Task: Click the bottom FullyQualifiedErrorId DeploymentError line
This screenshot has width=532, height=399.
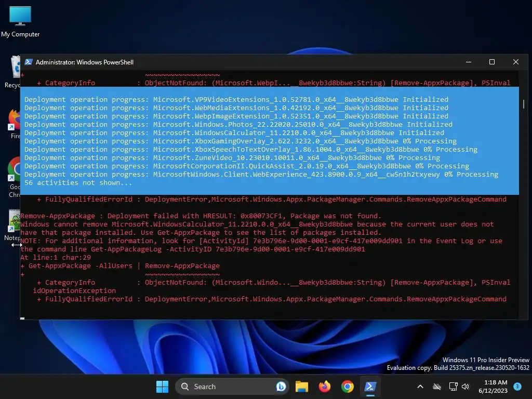Action: pos(271,299)
